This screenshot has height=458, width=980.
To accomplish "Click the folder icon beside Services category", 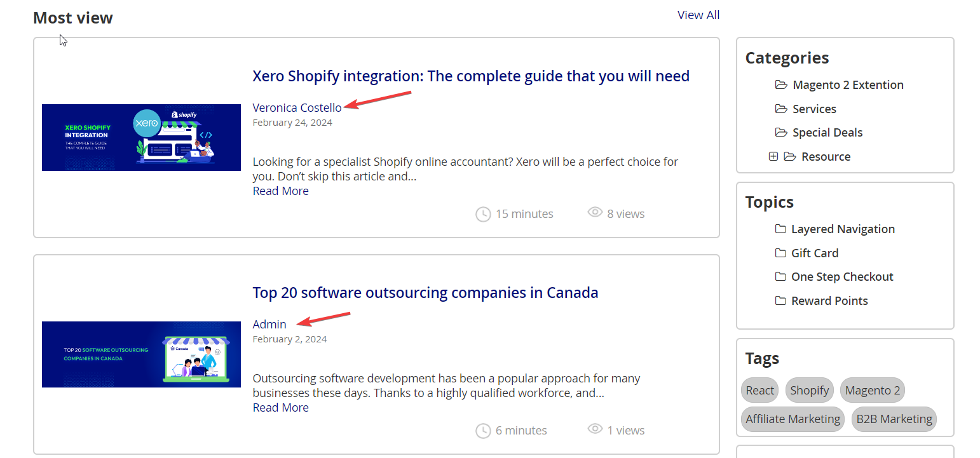I will 781,109.
